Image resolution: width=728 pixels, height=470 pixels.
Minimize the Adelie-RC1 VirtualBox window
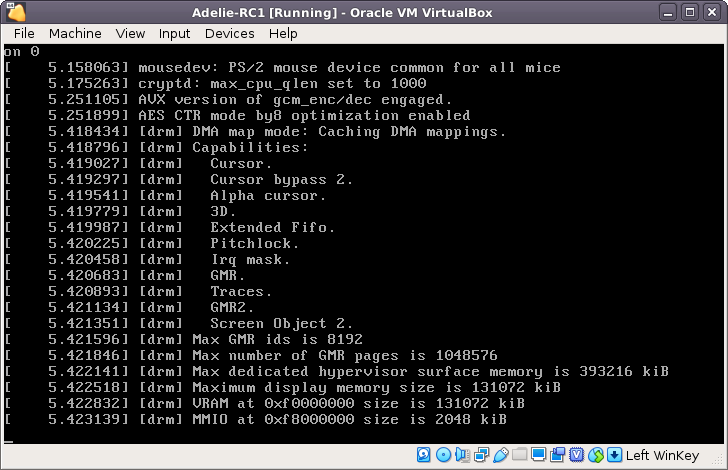[668, 13]
